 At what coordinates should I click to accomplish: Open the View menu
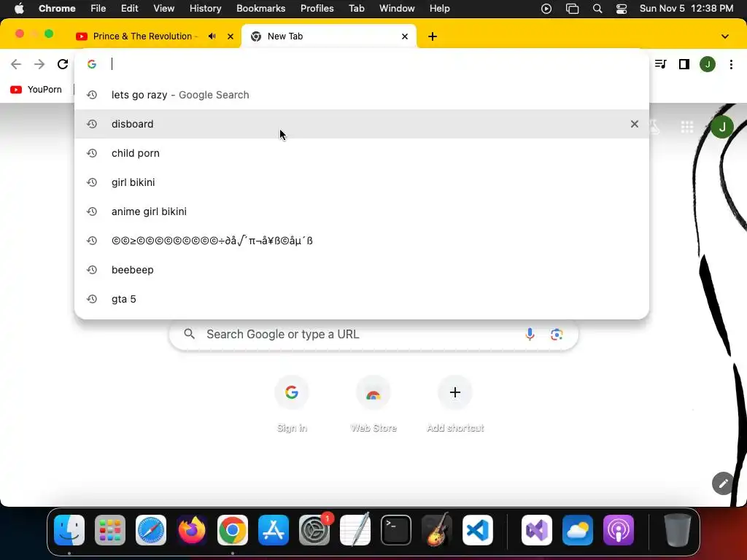(x=164, y=8)
